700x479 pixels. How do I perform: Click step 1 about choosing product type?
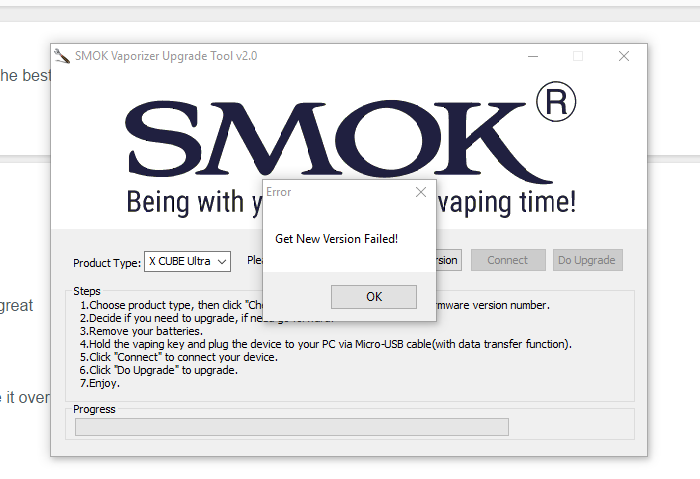pyautogui.click(x=172, y=305)
